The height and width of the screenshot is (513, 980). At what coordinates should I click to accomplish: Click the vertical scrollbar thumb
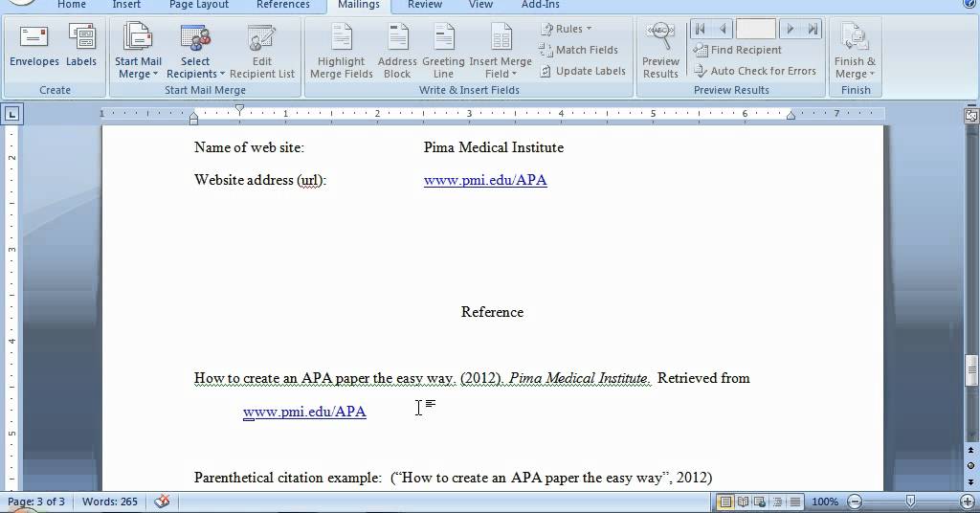[x=972, y=369]
